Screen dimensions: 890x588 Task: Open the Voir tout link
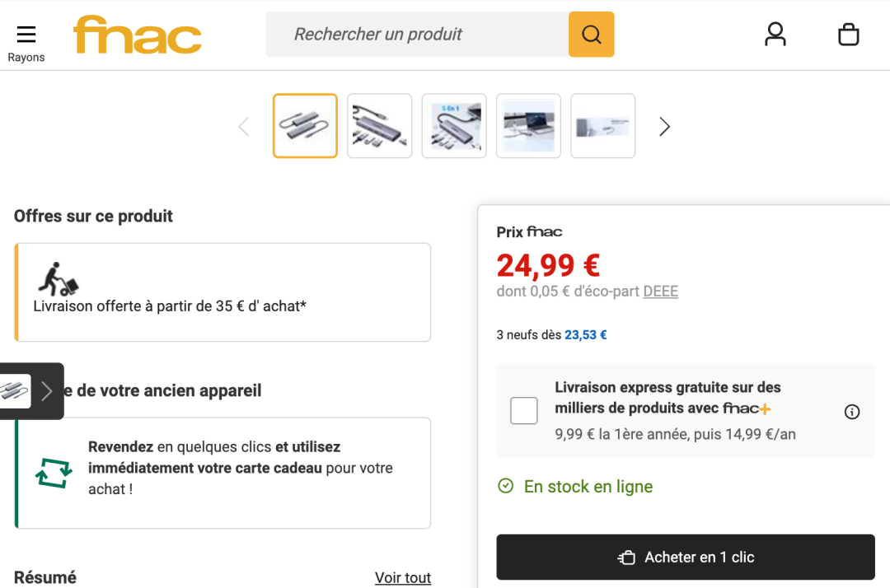[403, 577]
